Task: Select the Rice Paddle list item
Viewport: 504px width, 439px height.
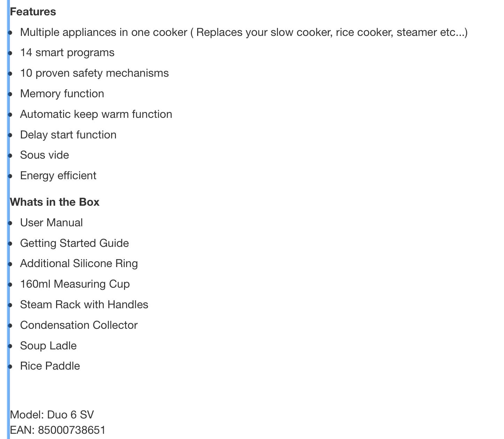Action: [x=50, y=366]
